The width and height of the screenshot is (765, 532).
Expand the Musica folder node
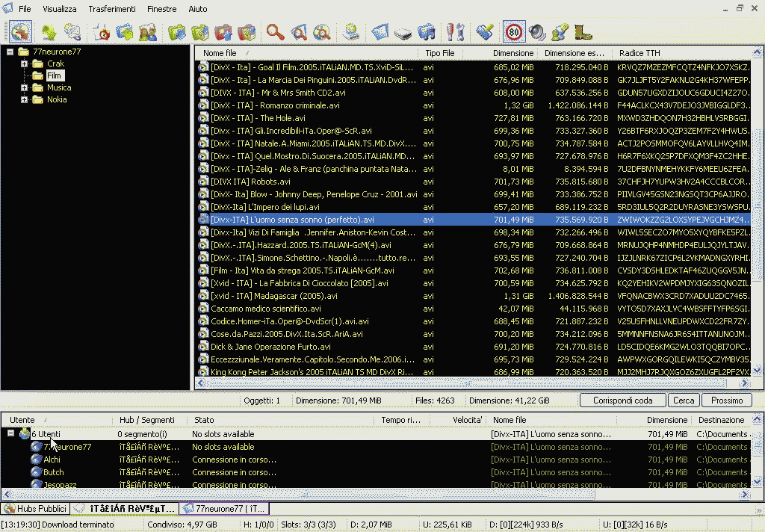[25, 87]
